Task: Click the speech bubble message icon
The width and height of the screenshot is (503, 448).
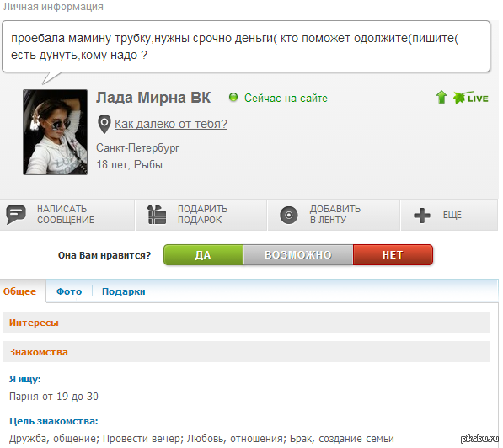Action: tap(16, 215)
